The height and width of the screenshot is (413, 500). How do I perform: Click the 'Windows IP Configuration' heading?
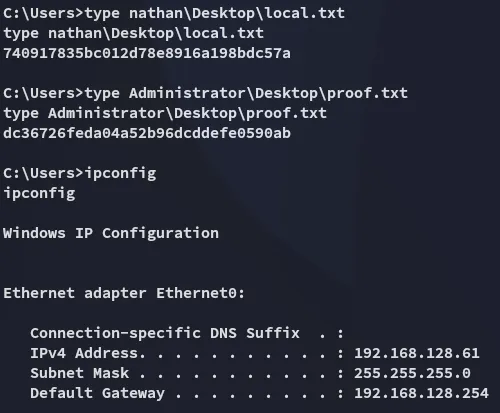coord(111,233)
